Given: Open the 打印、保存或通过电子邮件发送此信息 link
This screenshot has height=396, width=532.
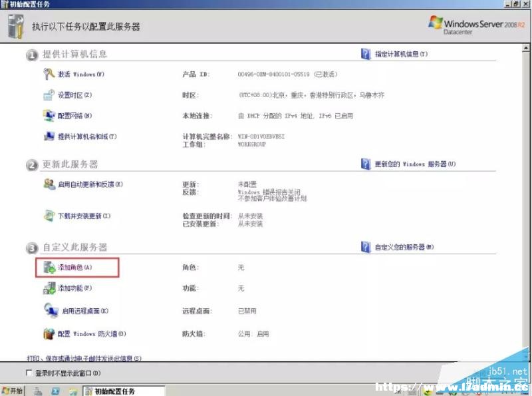Looking at the screenshot, I should [84, 358].
